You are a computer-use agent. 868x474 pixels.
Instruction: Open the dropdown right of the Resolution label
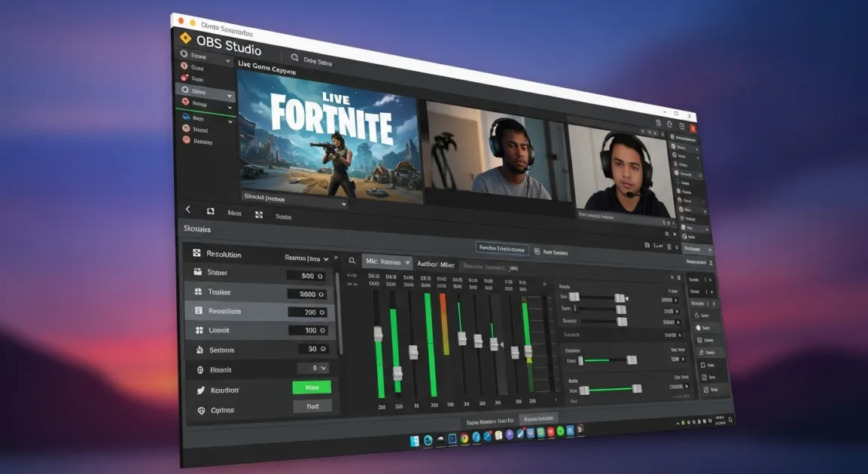click(306, 258)
